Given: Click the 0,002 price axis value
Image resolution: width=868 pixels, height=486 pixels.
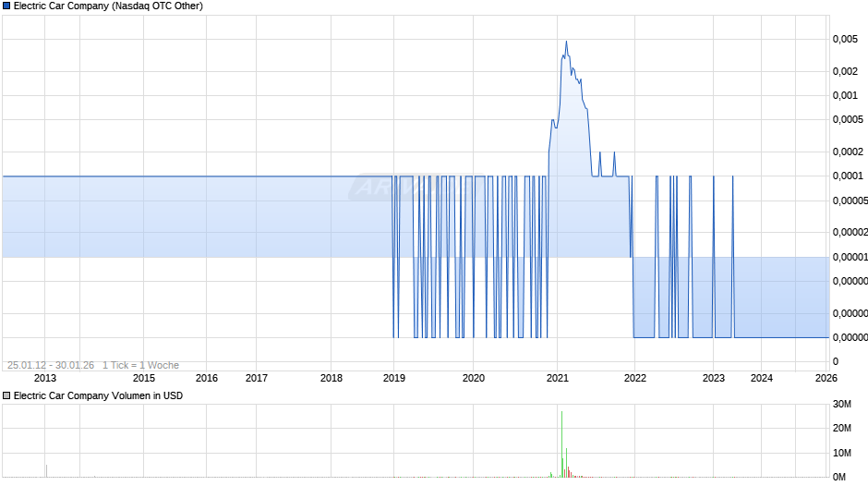Looking at the screenshot, I should click(x=845, y=71).
